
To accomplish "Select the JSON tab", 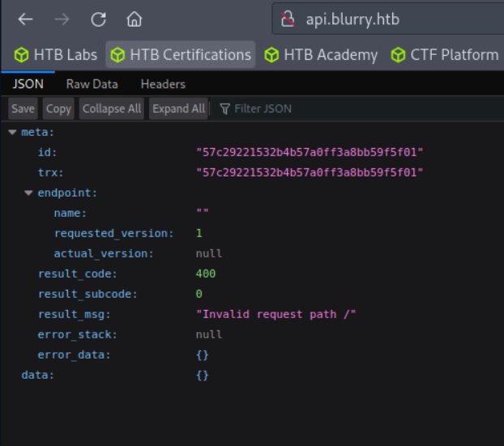I will tap(28, 84).
